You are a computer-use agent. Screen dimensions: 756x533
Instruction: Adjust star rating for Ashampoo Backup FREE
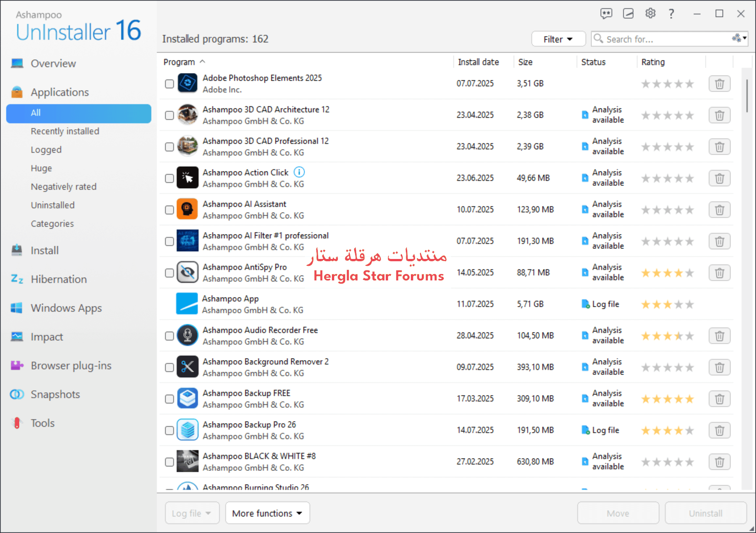667,399
